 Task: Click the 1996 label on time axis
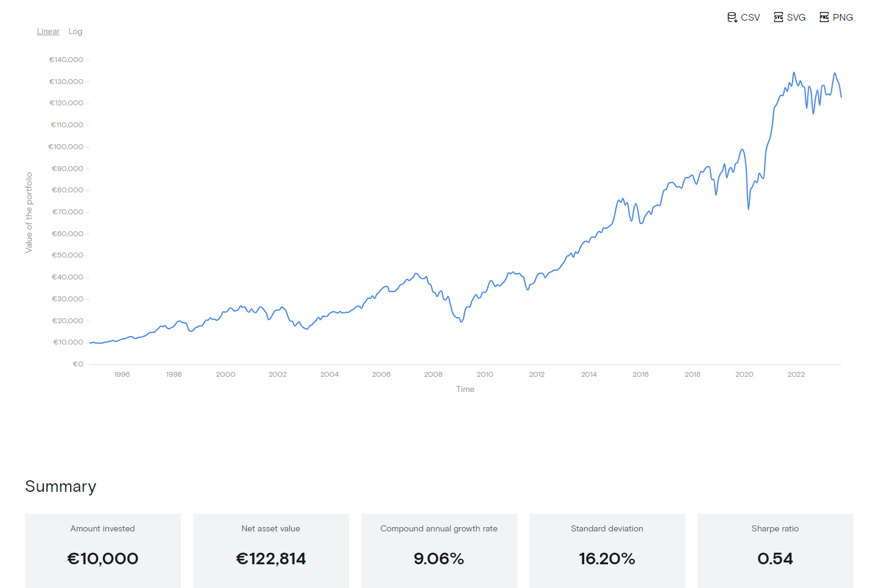click(122, 374)
